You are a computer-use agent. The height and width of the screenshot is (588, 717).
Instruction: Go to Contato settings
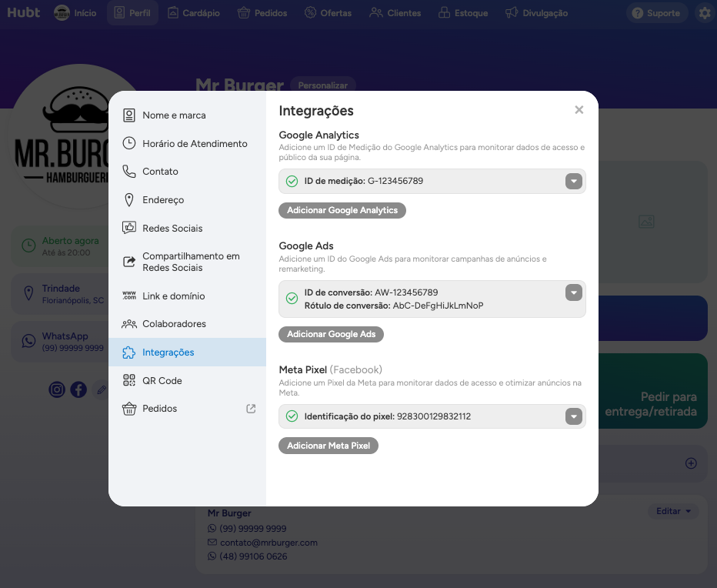(x=188, y=172)
